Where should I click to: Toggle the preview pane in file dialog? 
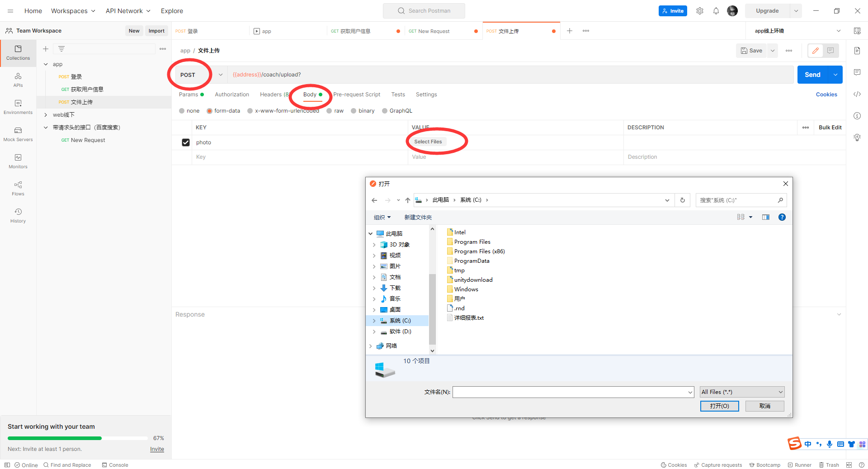(x=766, y=217)
